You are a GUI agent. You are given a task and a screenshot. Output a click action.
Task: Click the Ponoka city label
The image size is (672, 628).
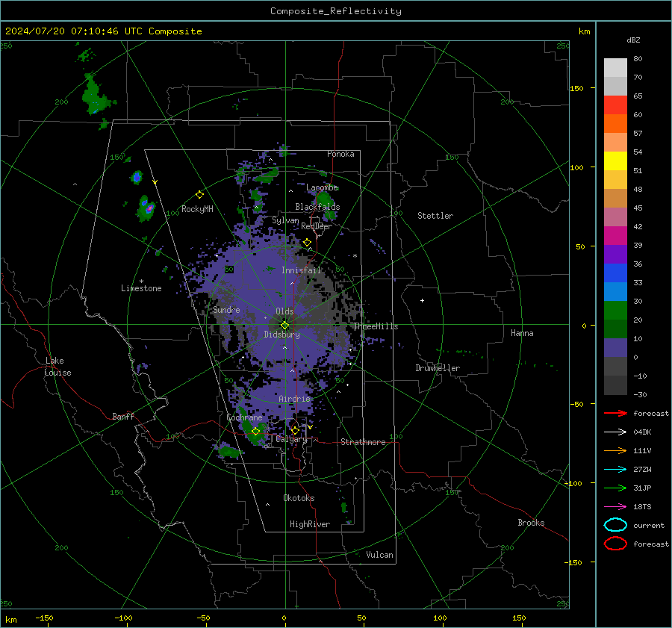[x=340, y=154]
